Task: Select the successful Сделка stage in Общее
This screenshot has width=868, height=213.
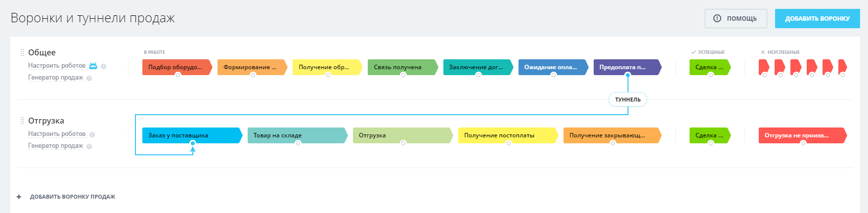Action: pyautogui.click(x=710, y=67)
